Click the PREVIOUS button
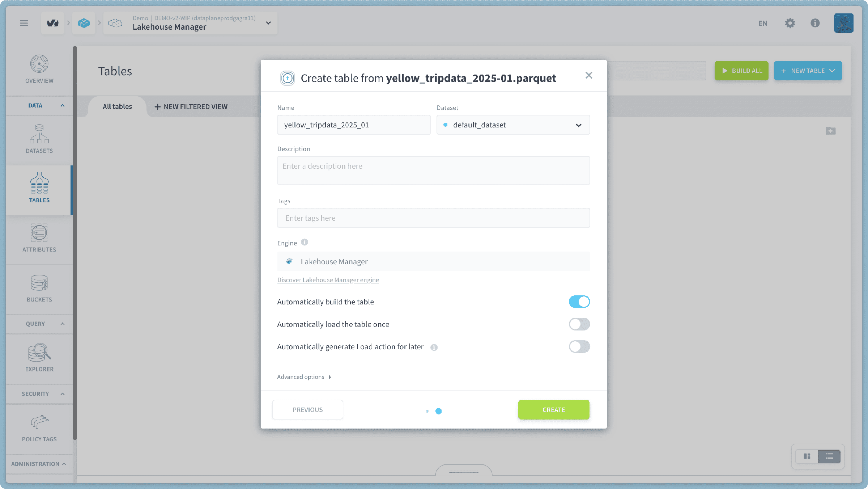Image resolution: width=868 pixels, height=489 pixels. click(x=307, y=410)
